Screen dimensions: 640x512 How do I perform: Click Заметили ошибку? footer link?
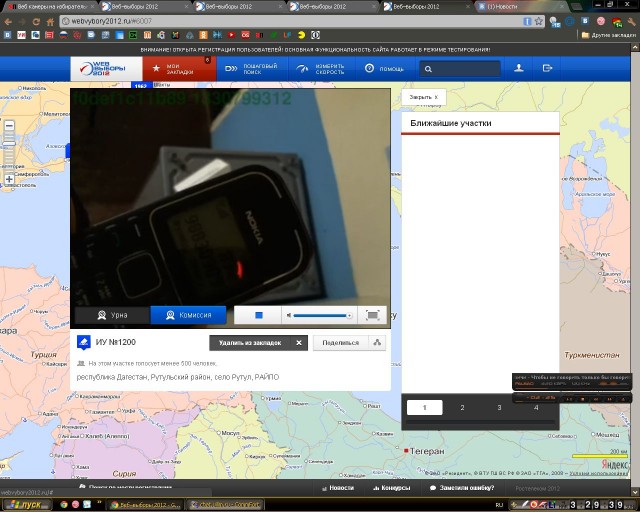coord(462,488)
